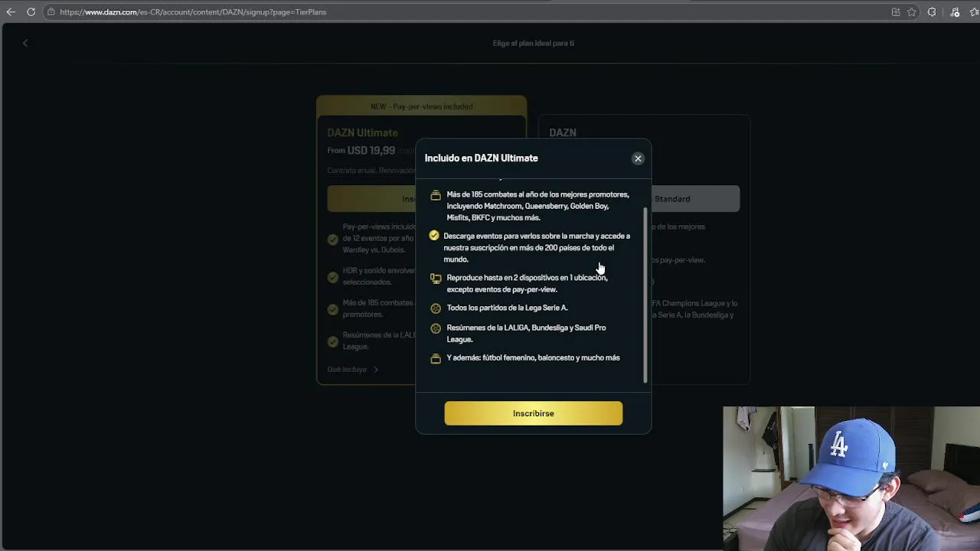Click the check icon beside 'Pay-per-views incluidos'
This screenshot has height=551, width=980.
click(x=333, y=239)
